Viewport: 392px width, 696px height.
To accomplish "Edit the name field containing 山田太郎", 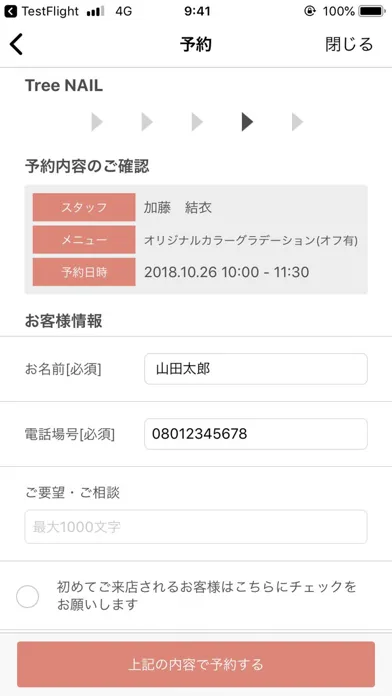I will point(256,369).
